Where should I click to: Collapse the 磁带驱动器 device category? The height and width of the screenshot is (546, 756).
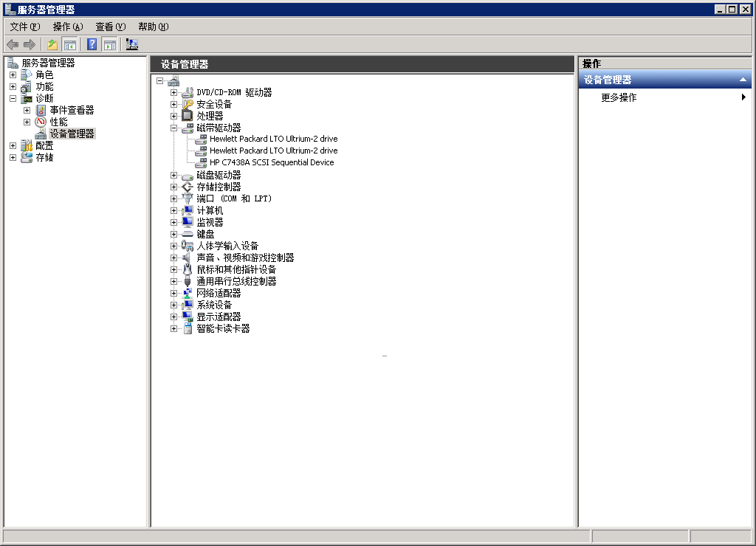[173, 128]
